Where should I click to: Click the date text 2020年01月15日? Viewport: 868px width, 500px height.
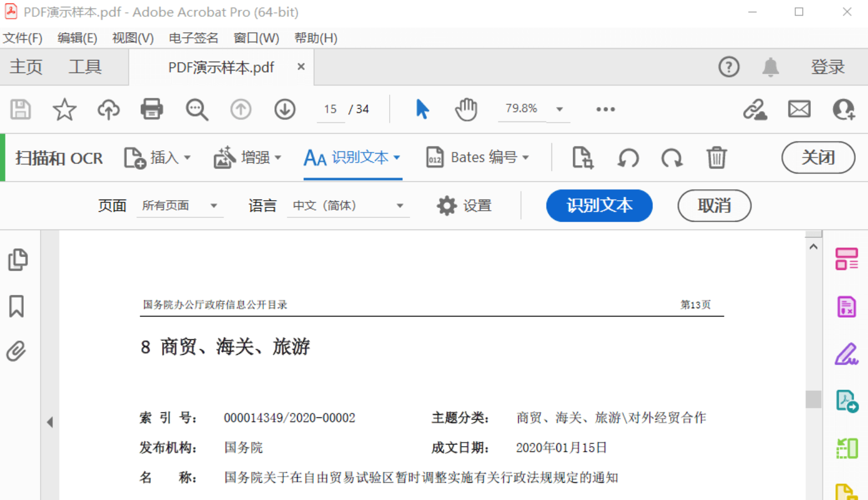(x=561, y=448)
